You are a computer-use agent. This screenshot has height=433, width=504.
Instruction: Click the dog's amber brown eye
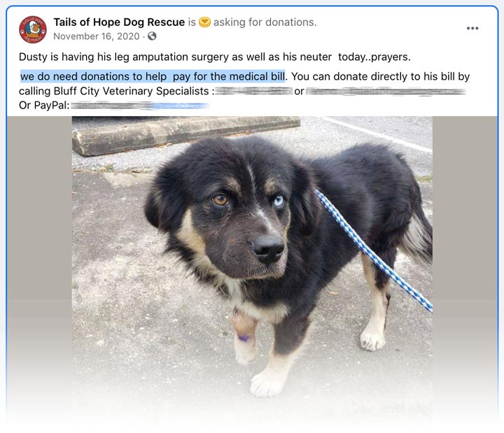pyautogui.click(x=220, y=200)
